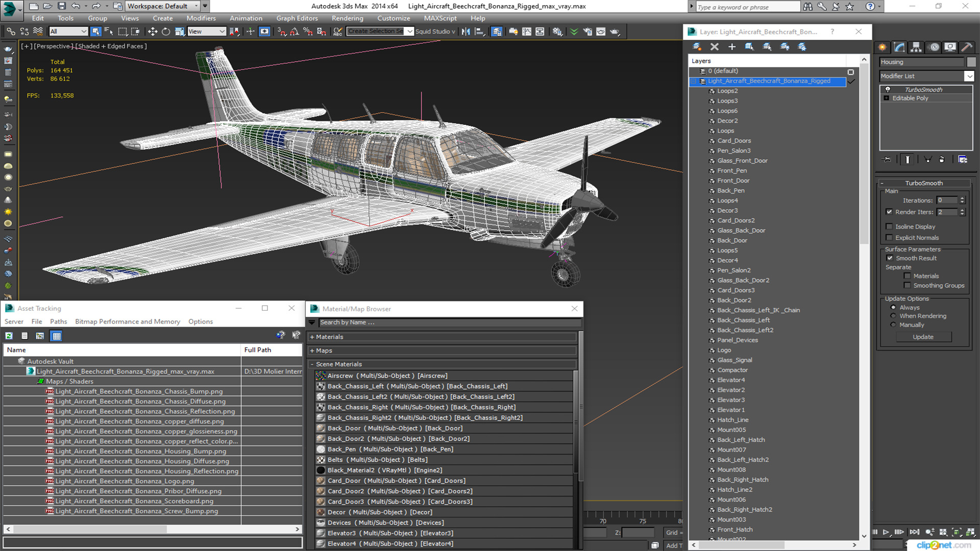
Task: Open the Graph Editors menu
Action: coord(297,18)
